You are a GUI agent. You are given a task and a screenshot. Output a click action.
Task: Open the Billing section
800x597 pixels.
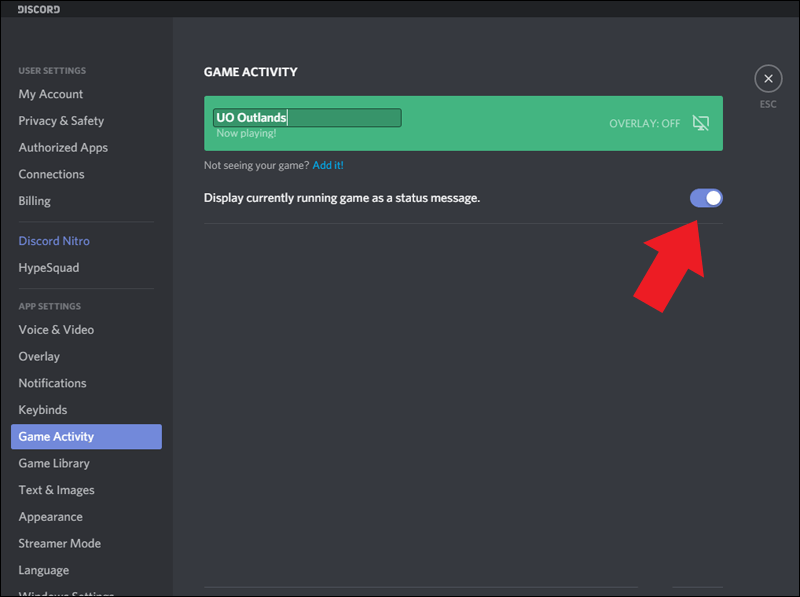(34, 201)
